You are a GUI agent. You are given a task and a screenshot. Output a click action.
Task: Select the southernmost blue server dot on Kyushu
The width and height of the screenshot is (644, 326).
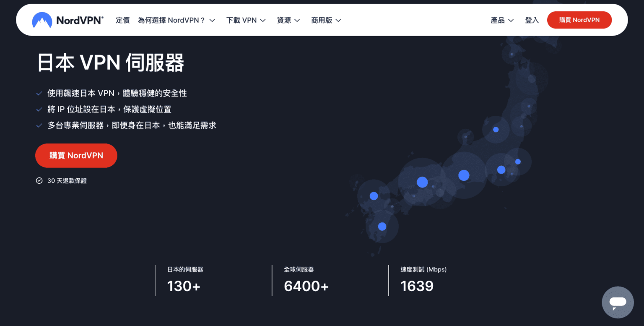(382, 227)
